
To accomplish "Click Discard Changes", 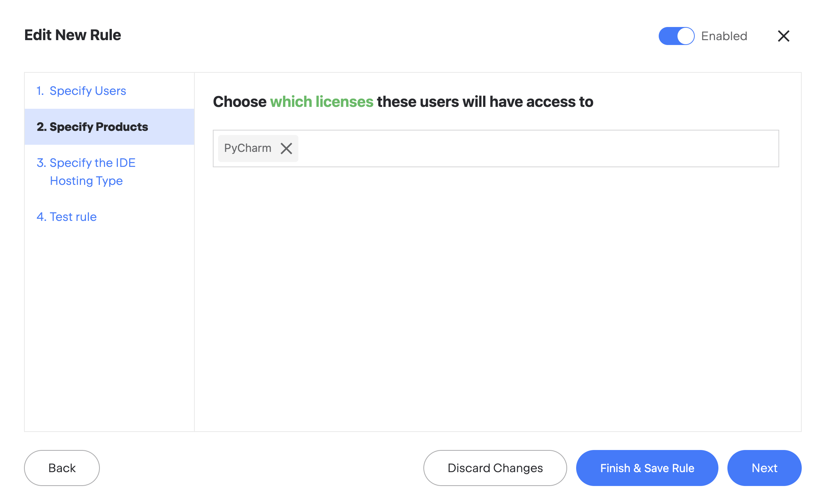I will [x=495, y=468].
